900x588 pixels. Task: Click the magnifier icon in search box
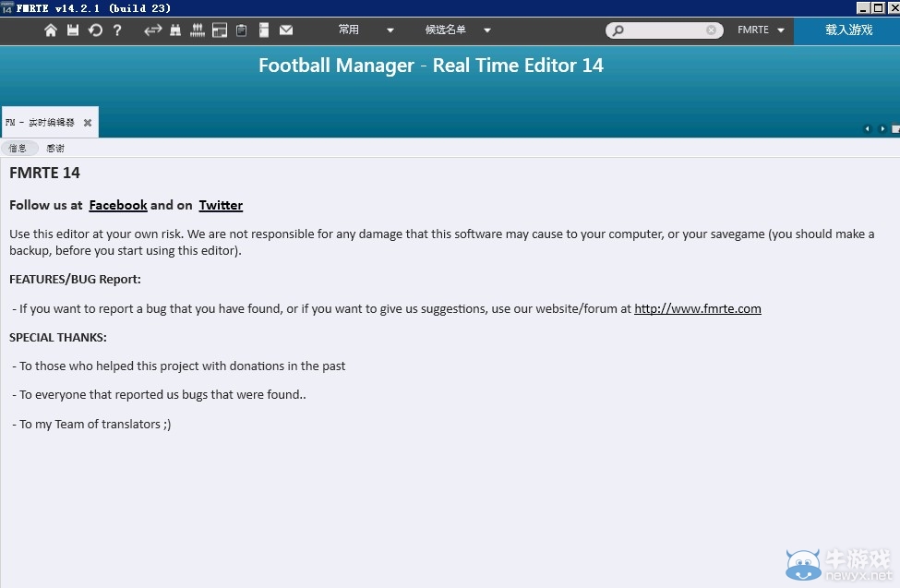point(618,30)
